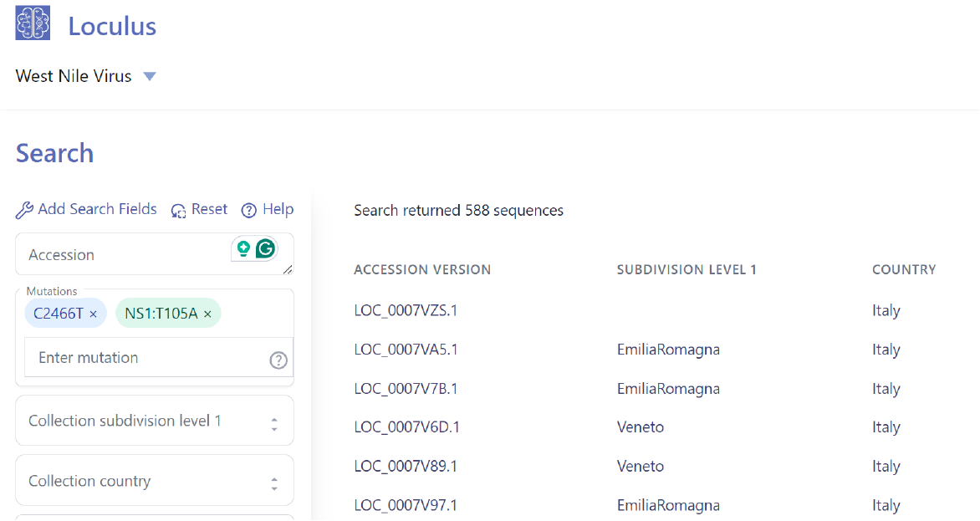Sort by the Accession Version column header
980x521 pixels.
422,270
